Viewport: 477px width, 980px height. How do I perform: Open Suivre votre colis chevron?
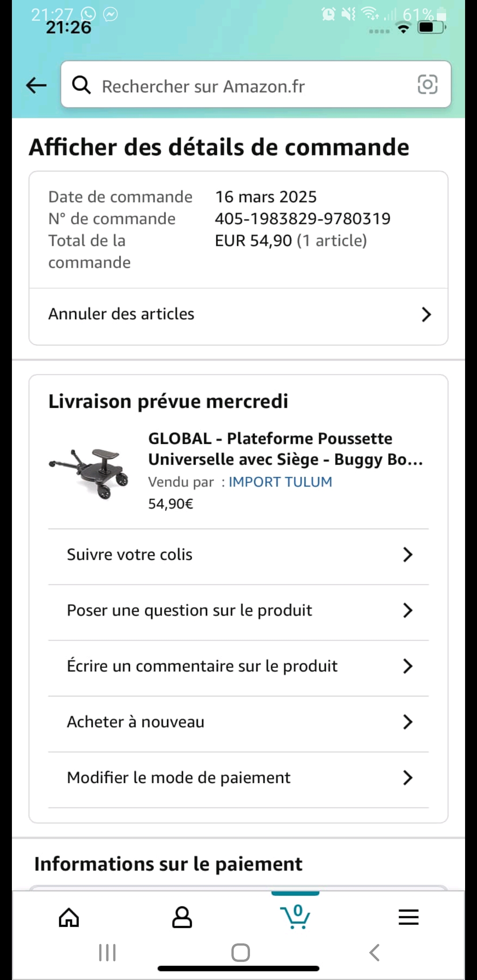pyautogui.click(x=407, y=554)
